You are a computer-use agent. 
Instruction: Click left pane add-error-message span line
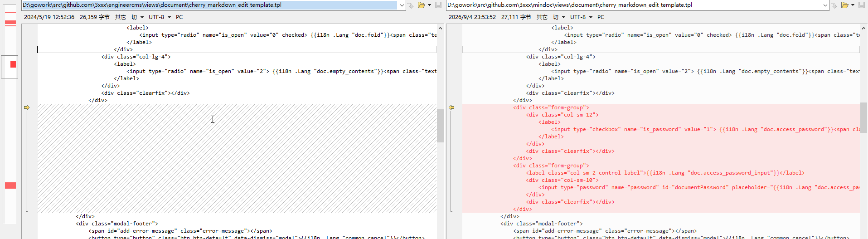click(x=180, y=231)
